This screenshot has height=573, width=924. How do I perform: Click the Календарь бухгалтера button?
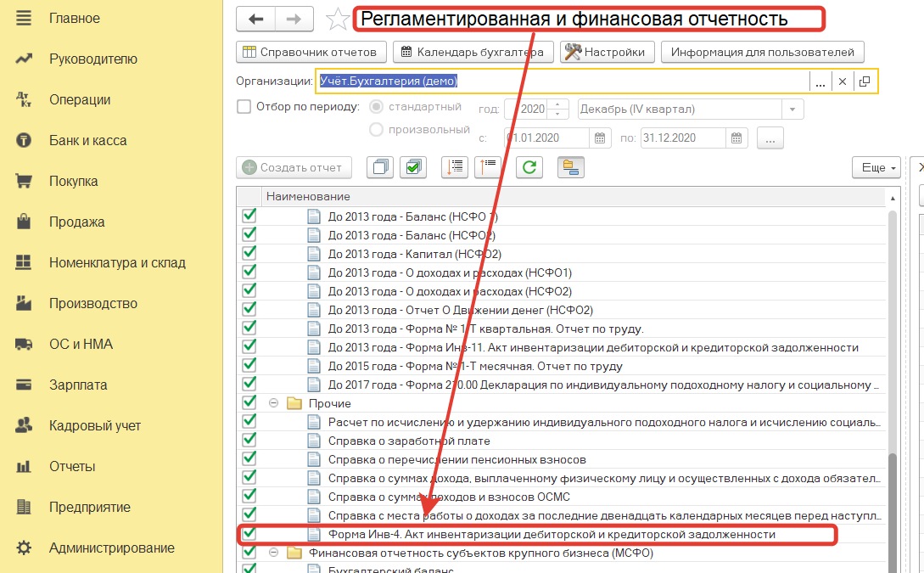click(x=473, y=52)
